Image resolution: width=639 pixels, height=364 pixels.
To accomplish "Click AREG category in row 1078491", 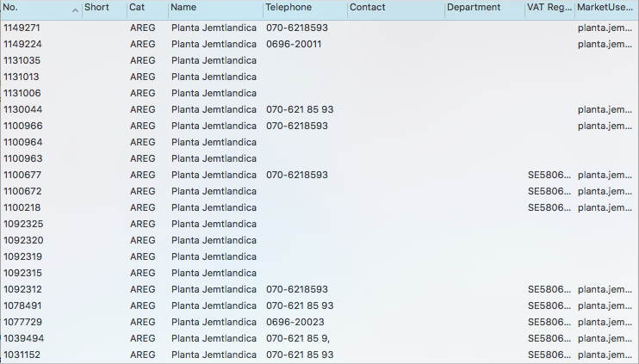I will pos(143,305).
